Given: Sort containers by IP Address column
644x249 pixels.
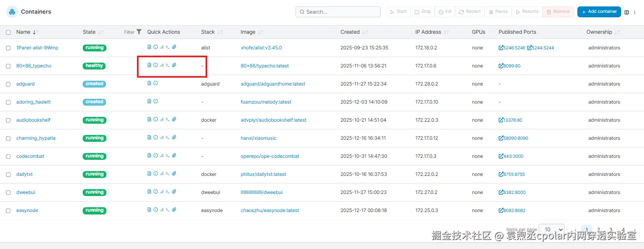Looking at the screenshot, I should 432,32.
